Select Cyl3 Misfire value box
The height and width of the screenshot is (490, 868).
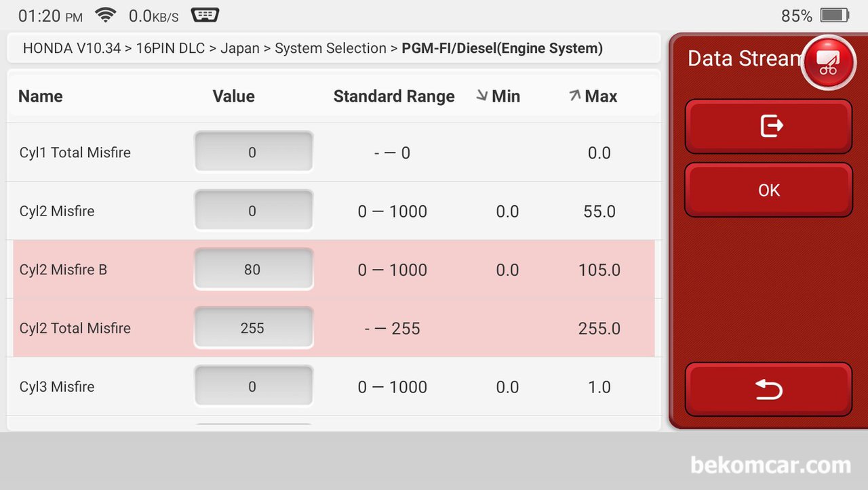253,386
